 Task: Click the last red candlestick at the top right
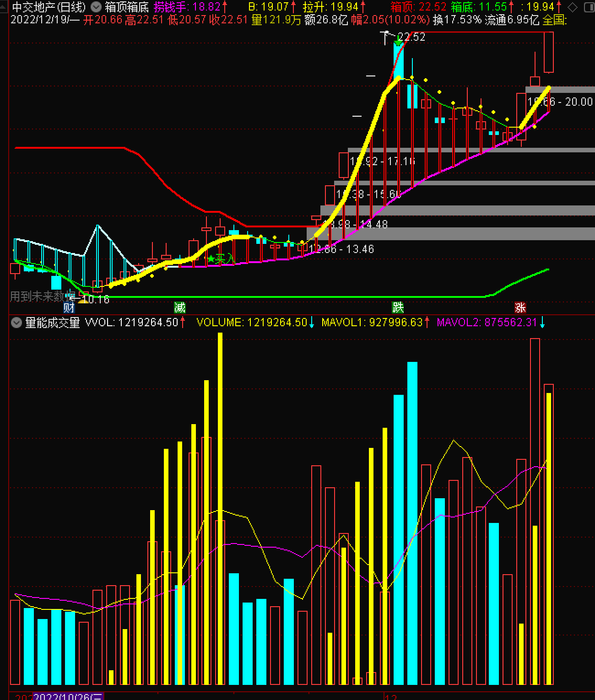click(548, 52)
